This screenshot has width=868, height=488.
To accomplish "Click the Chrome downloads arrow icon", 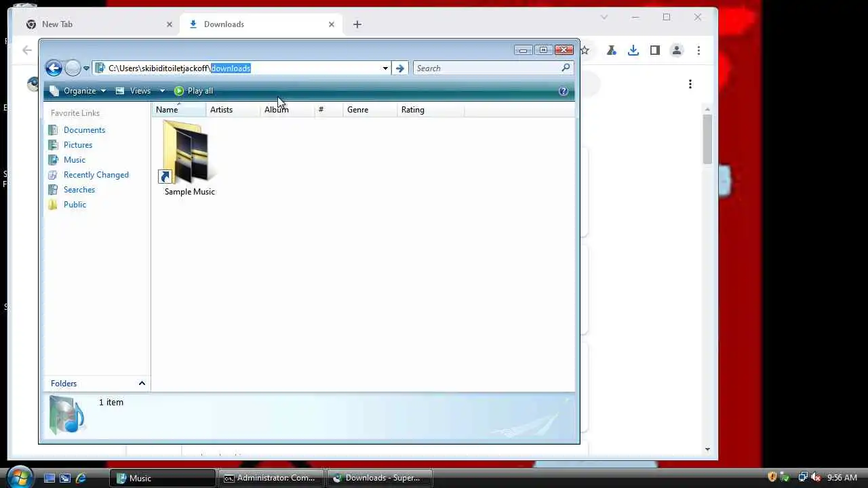I will tap(633, 50).
